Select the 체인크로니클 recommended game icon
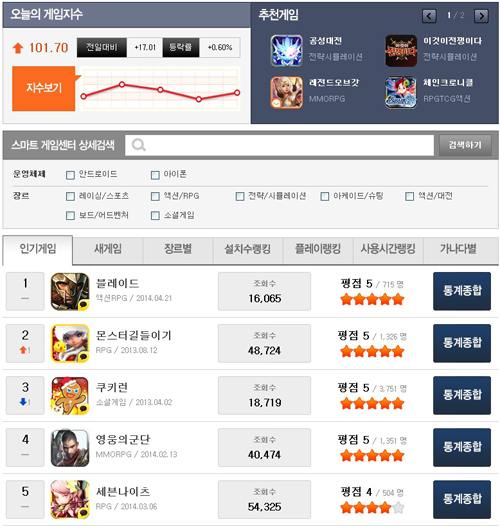 (401, 92)
